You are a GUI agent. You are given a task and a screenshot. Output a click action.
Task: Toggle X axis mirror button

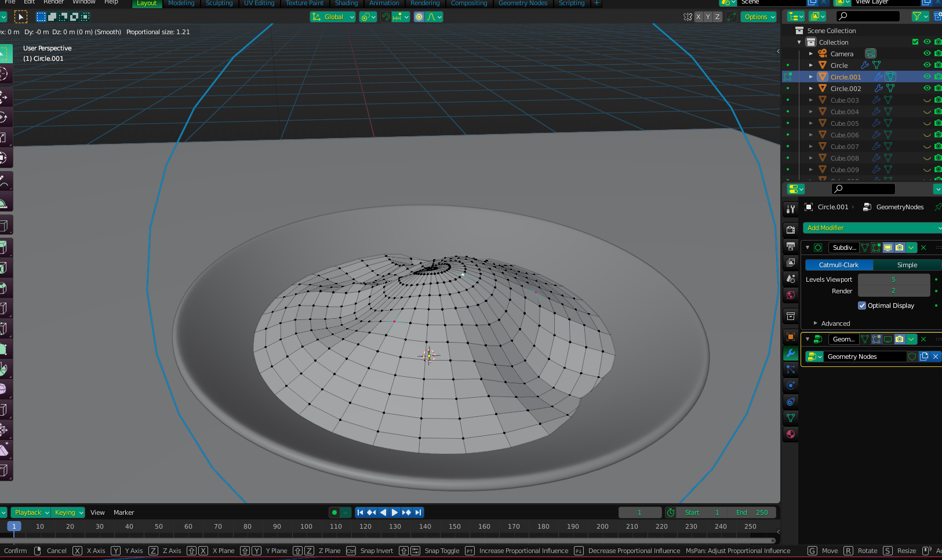(699, 17)
